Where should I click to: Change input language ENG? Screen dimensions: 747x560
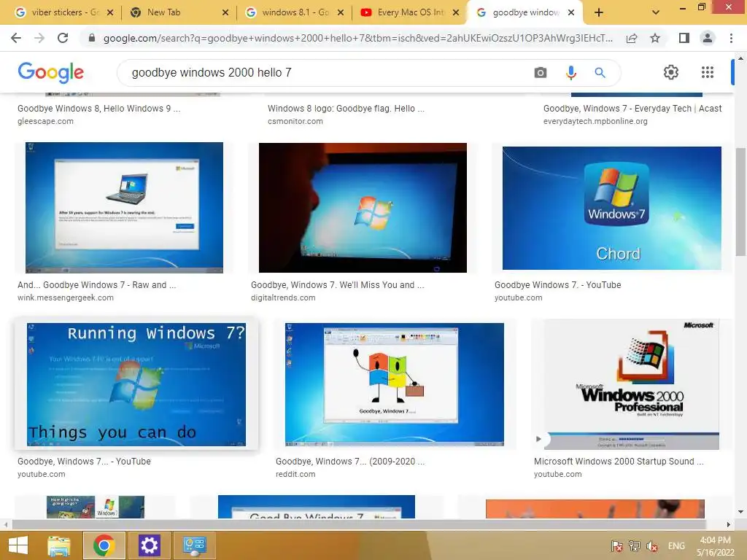point(676,546)
